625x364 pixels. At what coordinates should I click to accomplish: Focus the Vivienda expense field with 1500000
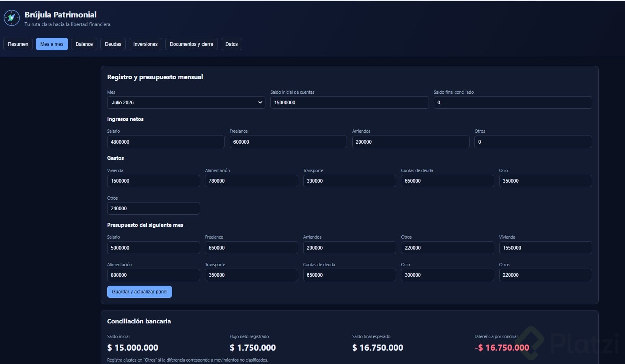(153, 181)
